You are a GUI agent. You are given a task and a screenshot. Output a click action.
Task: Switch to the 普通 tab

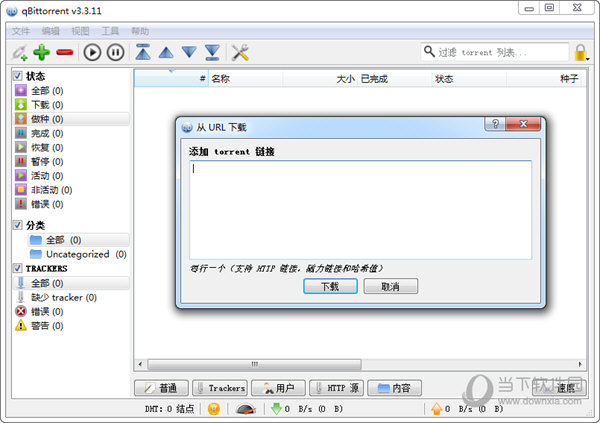(161, 388)
